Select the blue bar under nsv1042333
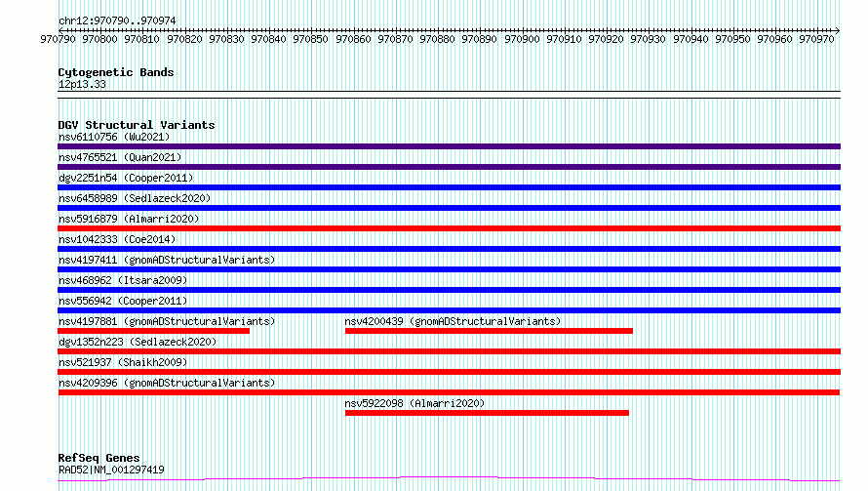This screenshot has width=868, height=491. point(449,249)
